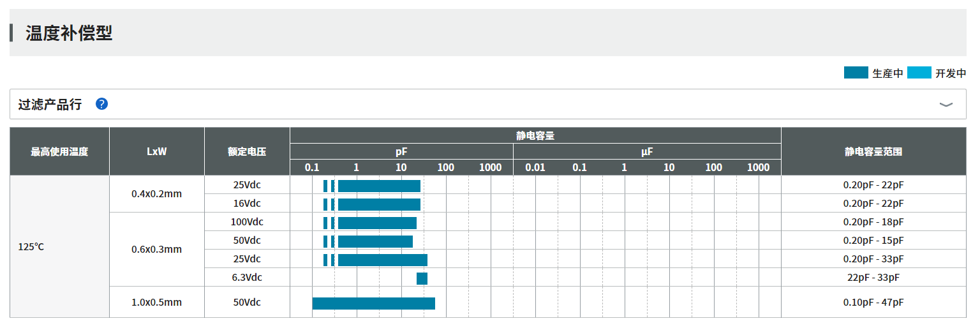Select the 1.0x0.5mm size cell

click(x=156, y=303)
